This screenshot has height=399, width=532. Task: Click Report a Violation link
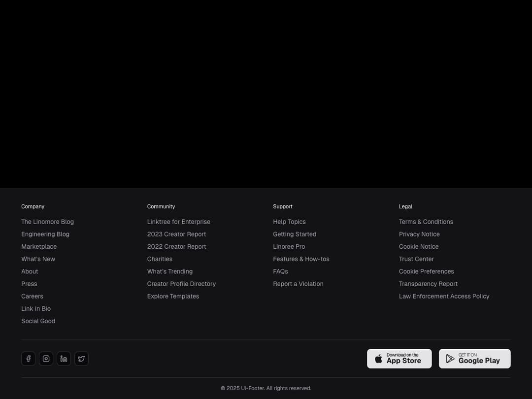[x=298, y=284]
